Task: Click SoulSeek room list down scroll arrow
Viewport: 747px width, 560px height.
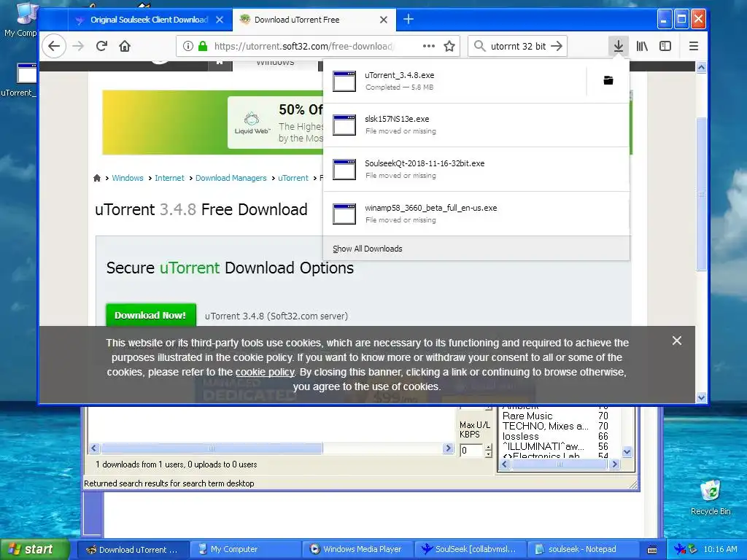Action: coord(627,452)
